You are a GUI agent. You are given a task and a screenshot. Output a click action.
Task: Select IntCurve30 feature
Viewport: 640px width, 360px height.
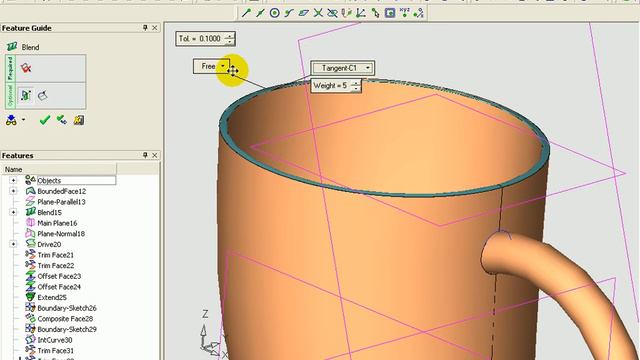tap(55, 340)
